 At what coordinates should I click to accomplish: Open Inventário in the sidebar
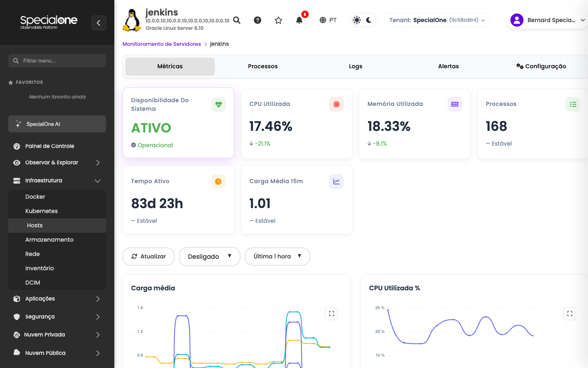(57, 268)
